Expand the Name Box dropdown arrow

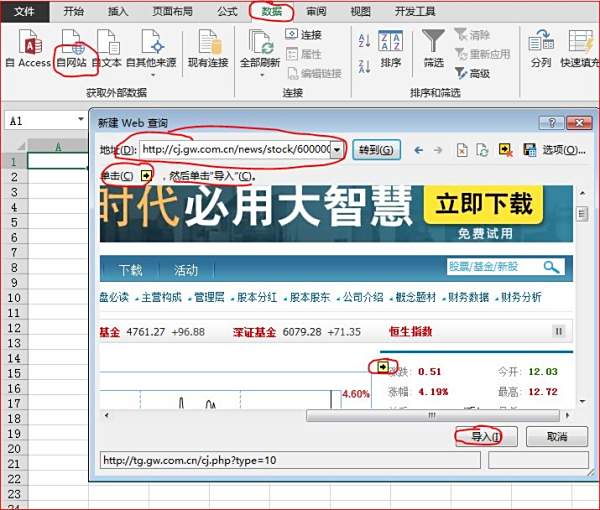pyautogui.click(x=81, y=119)
